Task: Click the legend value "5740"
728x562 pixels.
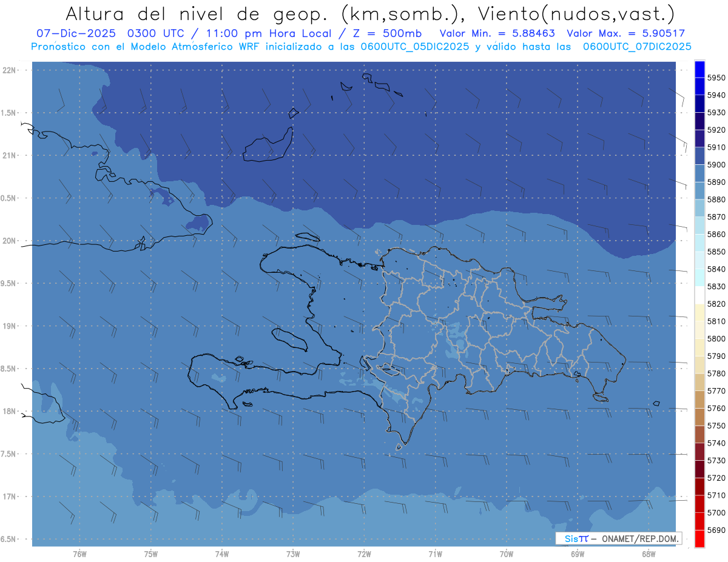Action: (x=716, y=443)
